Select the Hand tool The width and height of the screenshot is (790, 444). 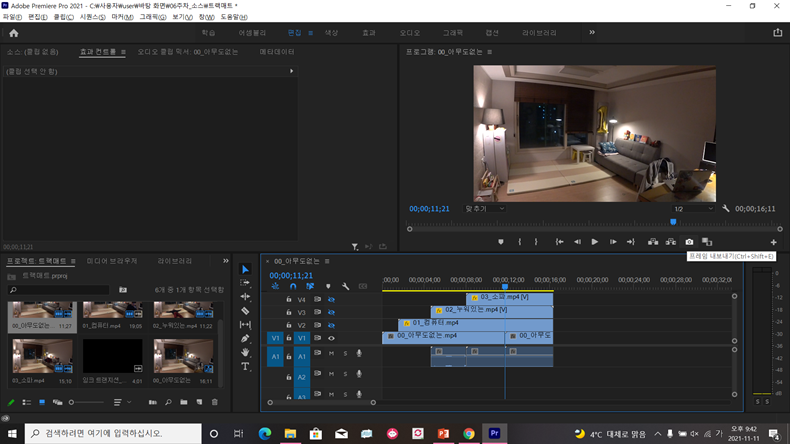click(x=245, y=352)
